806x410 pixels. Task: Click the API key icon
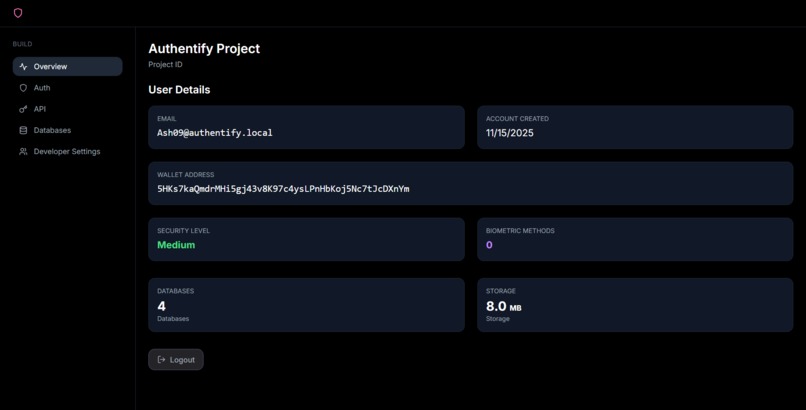click(x=23, y=109)
